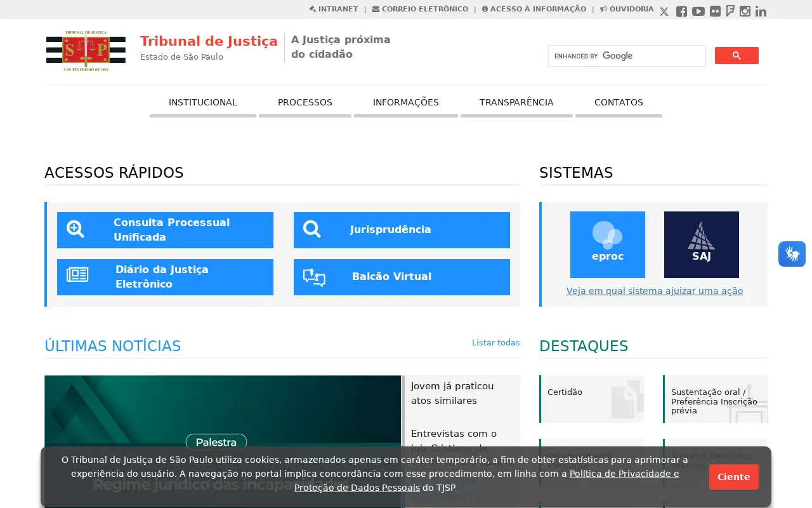Image resolution: width=812 pixels, height=508 pixels.
Task: Open Diário da Justiça Eletrônico
Action: tap(165, 277)
